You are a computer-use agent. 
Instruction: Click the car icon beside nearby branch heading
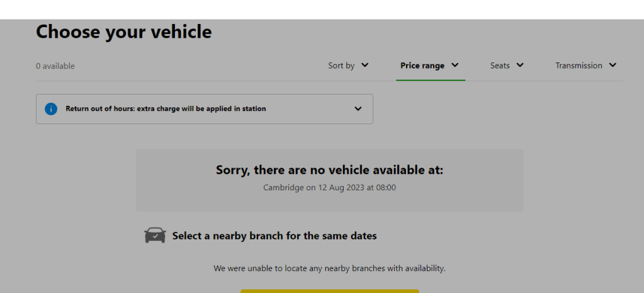pos(155,236)
